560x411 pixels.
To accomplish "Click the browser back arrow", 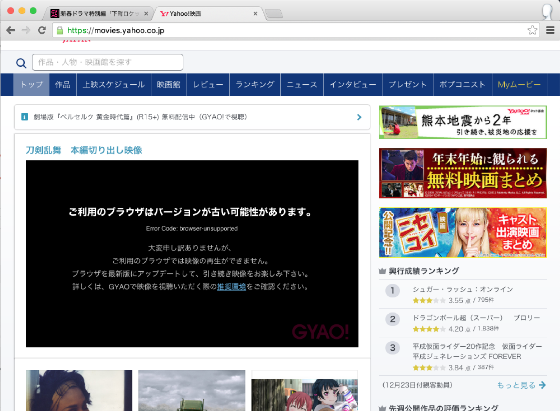I will 11,30.
